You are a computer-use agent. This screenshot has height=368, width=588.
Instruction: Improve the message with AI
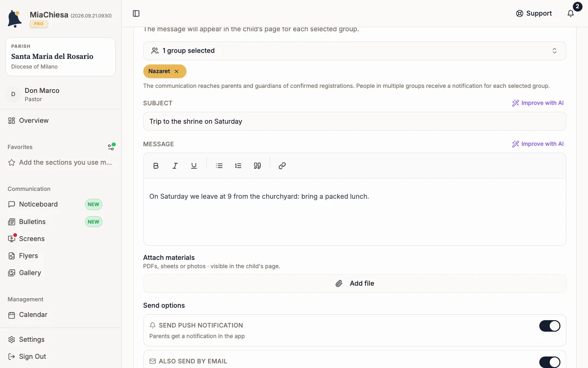(537, 144)
